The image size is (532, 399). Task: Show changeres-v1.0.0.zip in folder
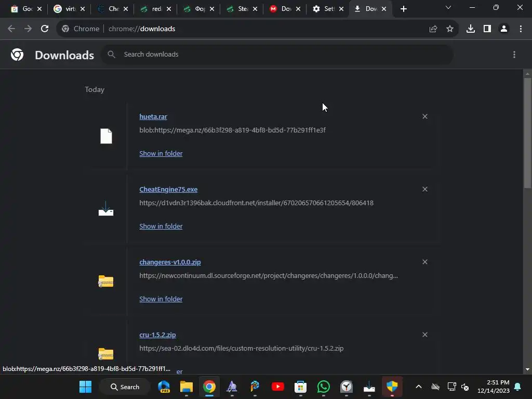point(161,299)
